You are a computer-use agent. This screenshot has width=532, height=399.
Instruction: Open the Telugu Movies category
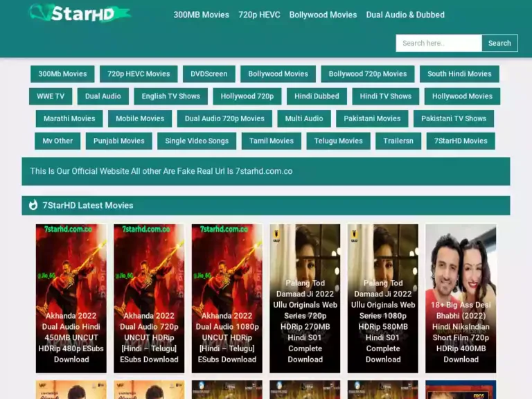tap(338, 141)
